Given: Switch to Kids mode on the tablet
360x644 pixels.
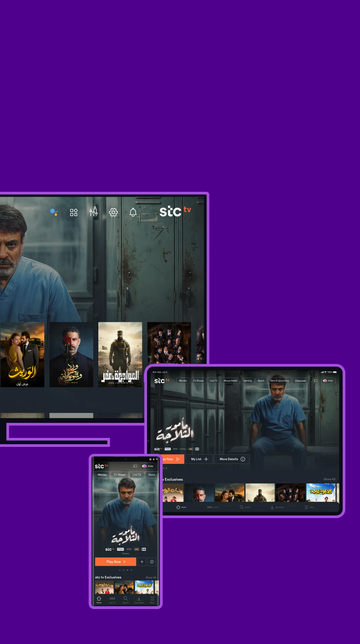Looking at the screenshot, I should pos(328,381).
